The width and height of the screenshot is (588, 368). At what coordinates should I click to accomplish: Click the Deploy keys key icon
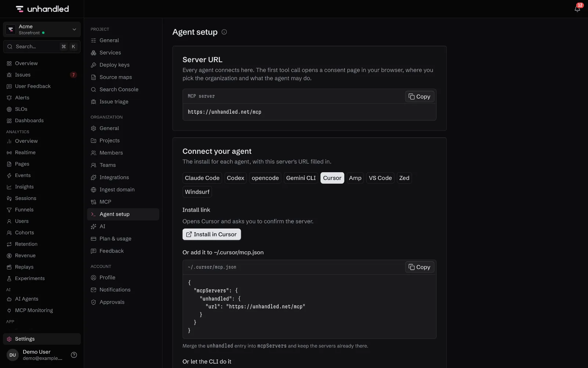pos(93,65)
